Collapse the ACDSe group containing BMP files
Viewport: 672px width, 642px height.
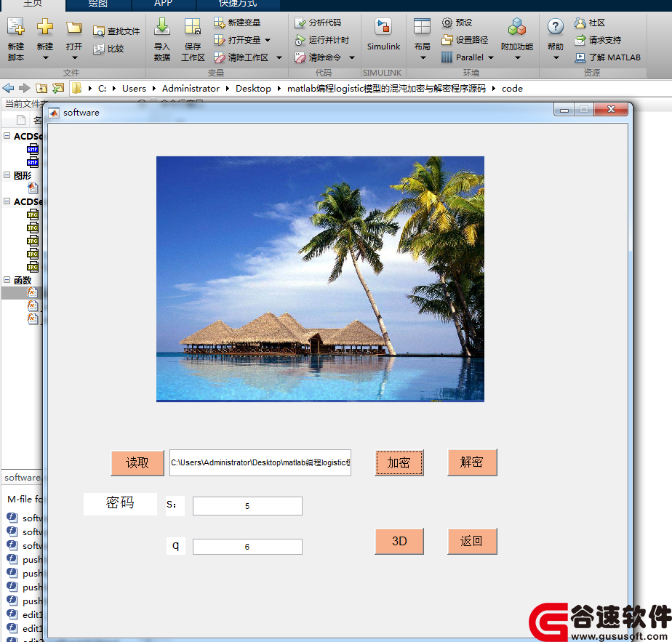point(7,135)
